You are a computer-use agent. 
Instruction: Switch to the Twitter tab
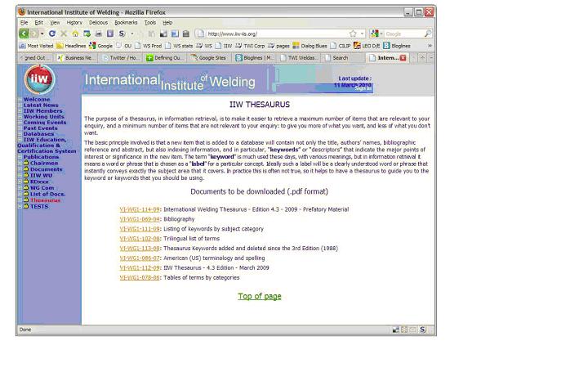tap(121, 58)
